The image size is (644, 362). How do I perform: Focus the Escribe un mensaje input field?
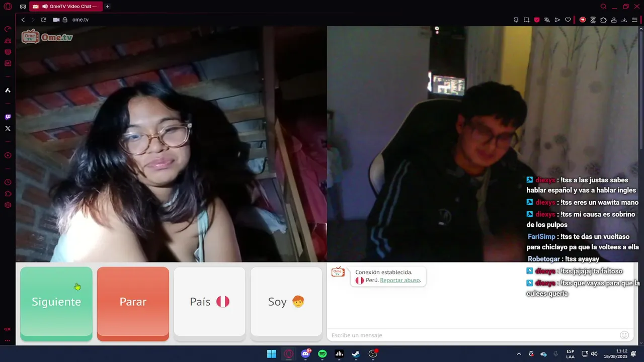pyautogui.click(x=473, y=335)
